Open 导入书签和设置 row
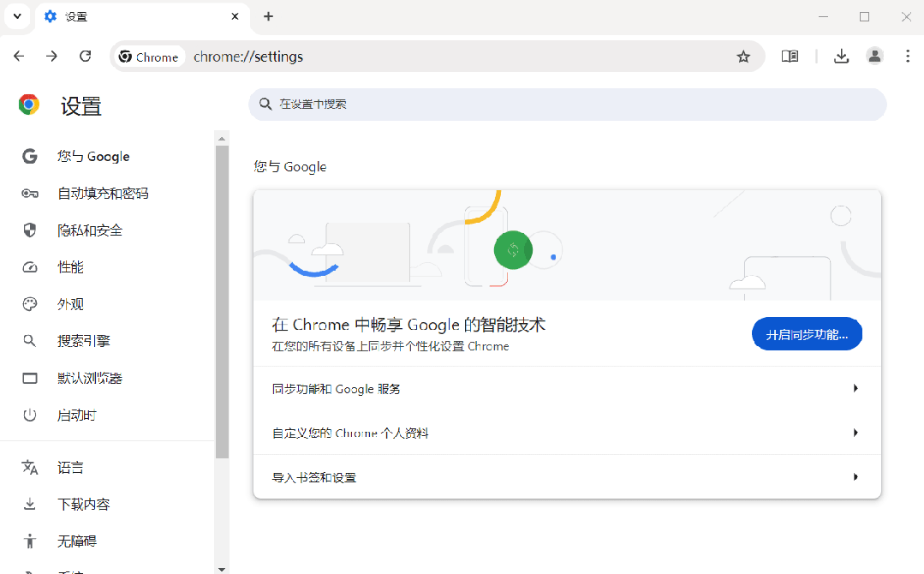The height and width of the screenshot is (574, 924). click(x=567, y=476)
